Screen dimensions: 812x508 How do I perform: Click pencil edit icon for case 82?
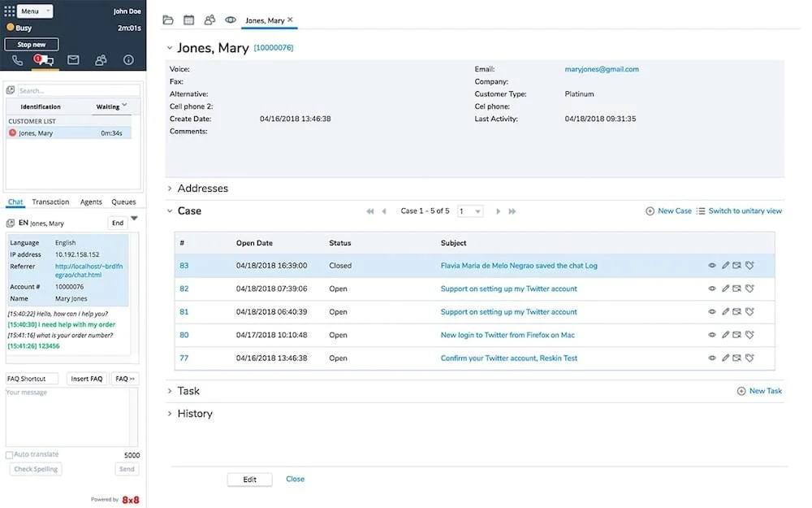[725, 289]
